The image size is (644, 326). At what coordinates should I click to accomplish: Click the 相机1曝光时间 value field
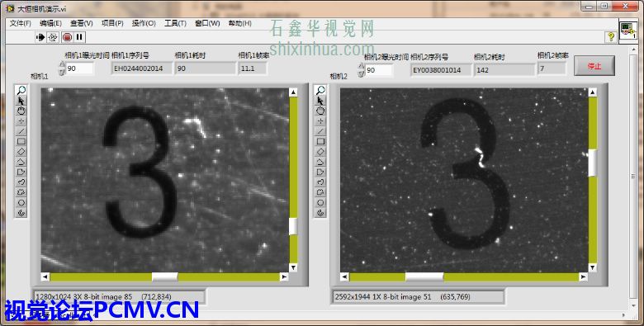click(80, 69)
